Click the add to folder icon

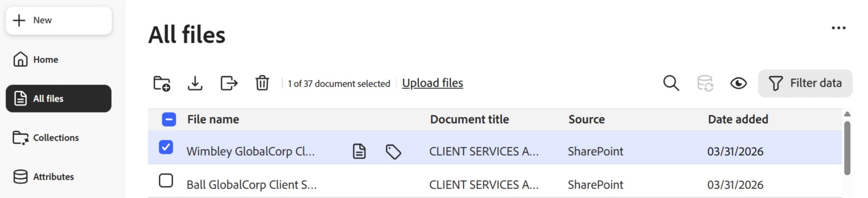pyautogui.click(x=162, y=84)
